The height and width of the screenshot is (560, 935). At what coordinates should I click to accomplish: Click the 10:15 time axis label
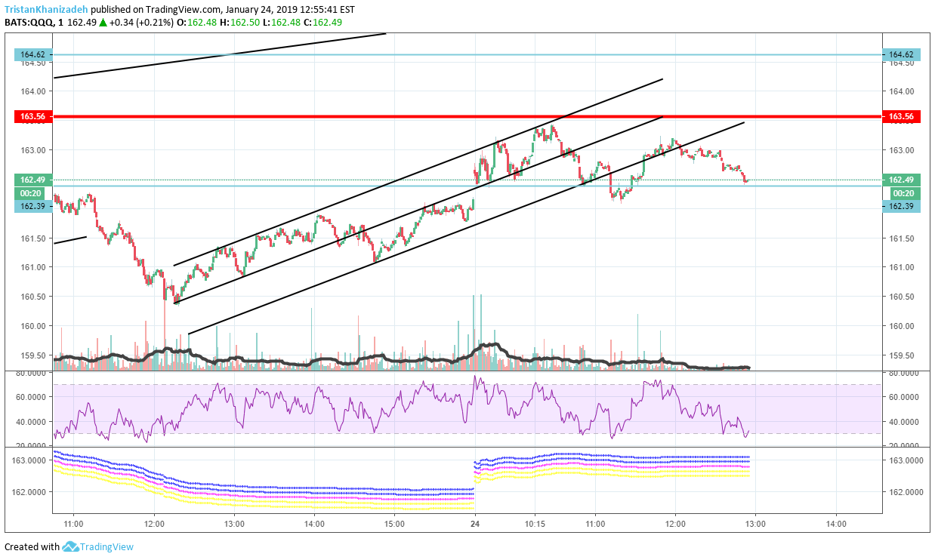535,524
